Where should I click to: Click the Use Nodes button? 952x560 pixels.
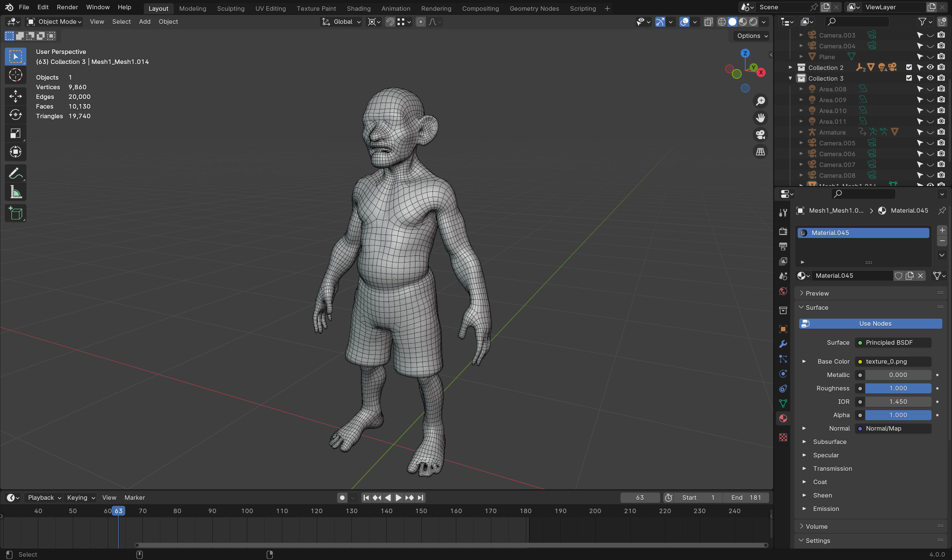coord(871,324)
